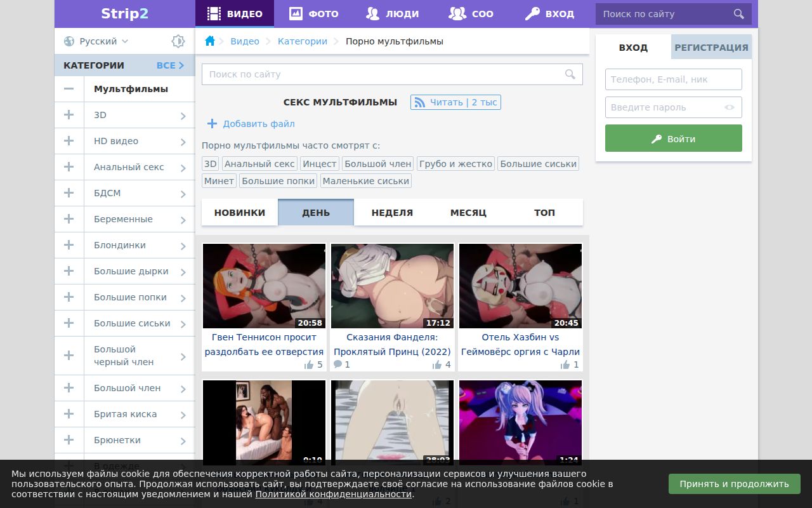Toggle password visibility with the eye icon

[730, 107]
